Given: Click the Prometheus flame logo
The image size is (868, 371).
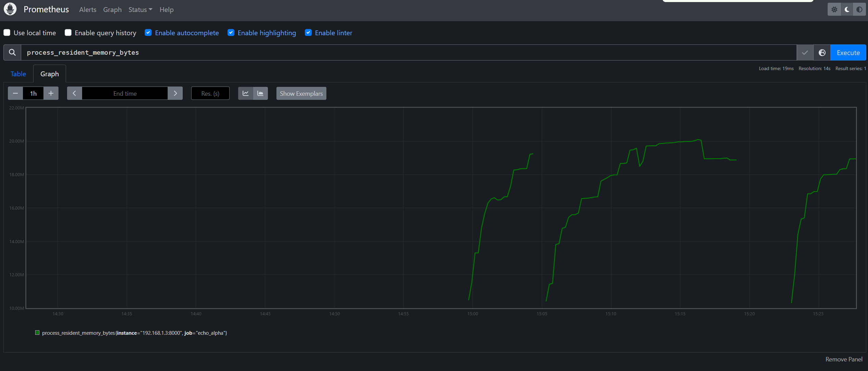Looking at the screenshot, I should 10,9.
